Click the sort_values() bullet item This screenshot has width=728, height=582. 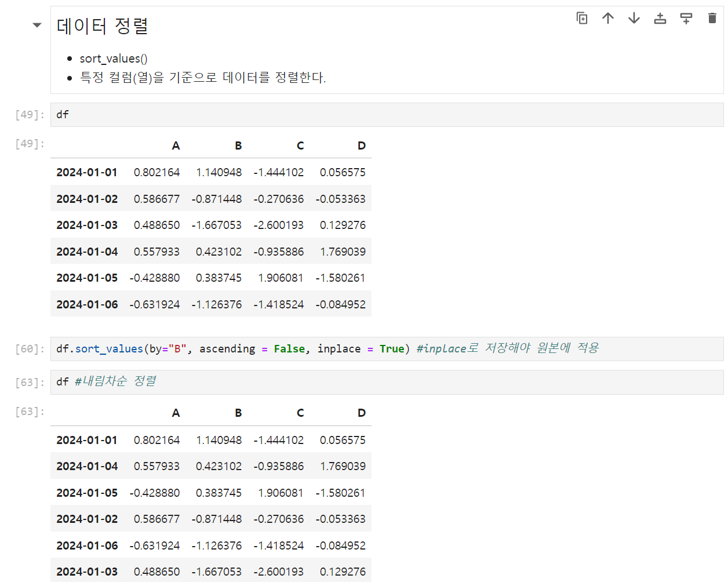pyautogui.click(x=114, y=59)
